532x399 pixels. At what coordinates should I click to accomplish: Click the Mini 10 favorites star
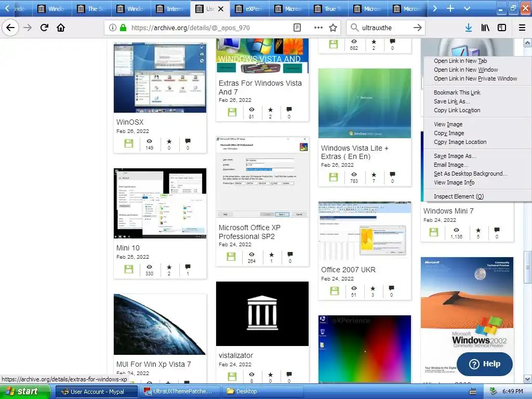coord(169,267)
